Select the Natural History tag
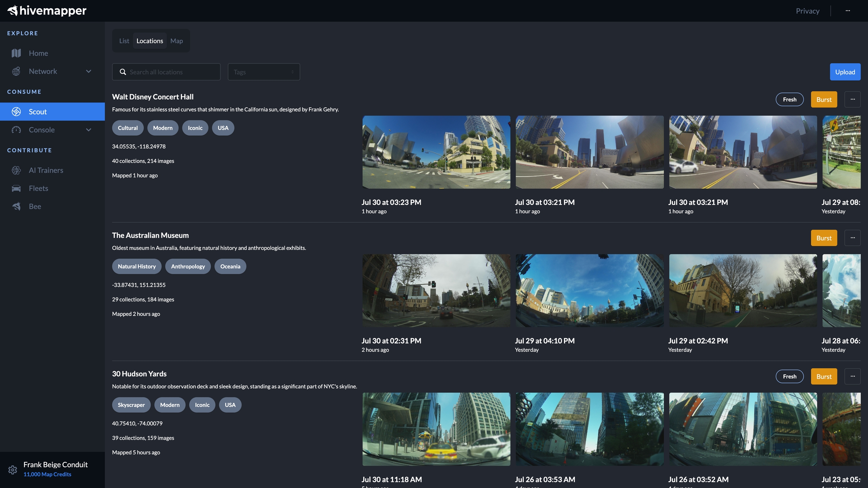Viewport: 868px width, 488px height. pyautogui.click(x=137, y=267)
